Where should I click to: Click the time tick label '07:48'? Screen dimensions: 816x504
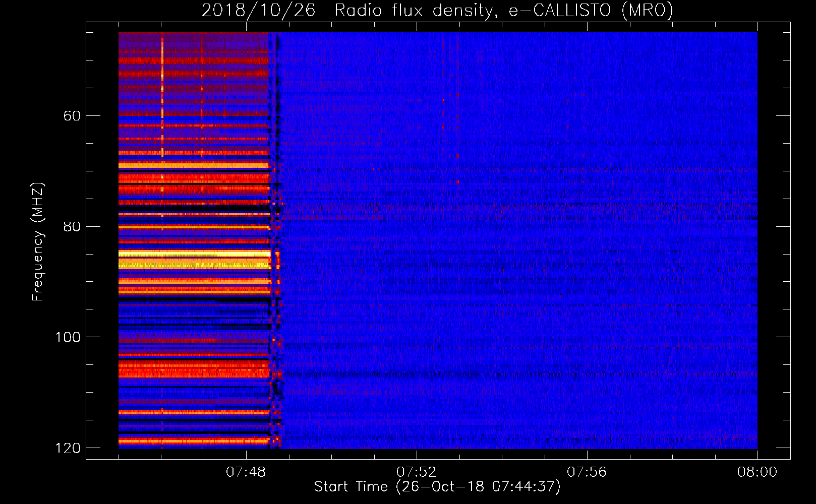[246, 472]
